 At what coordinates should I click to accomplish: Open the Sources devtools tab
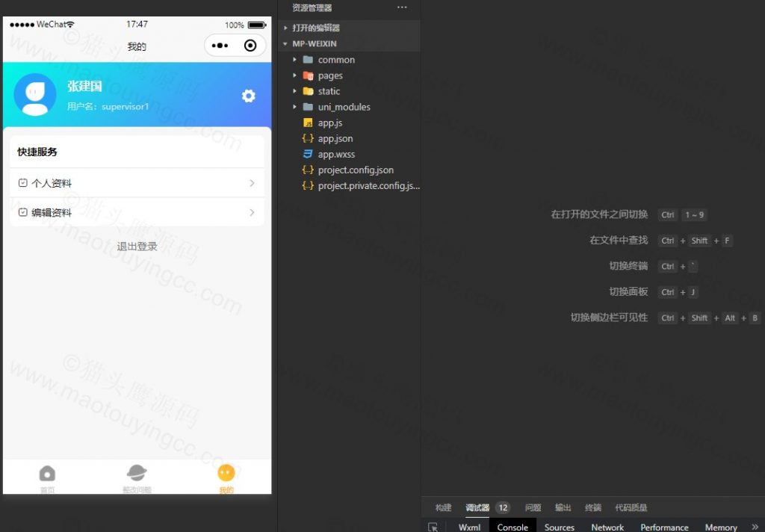(x=559, y=527)
